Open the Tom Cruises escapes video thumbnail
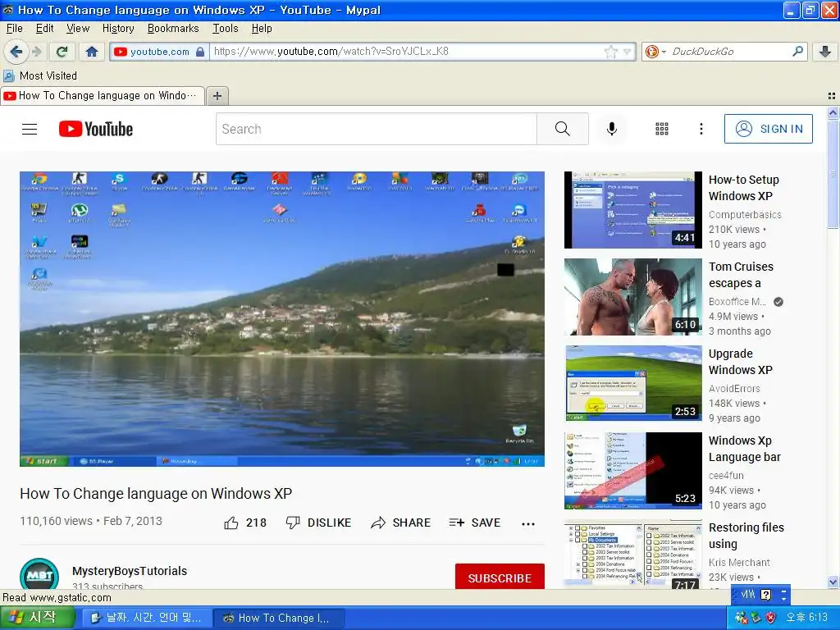Viewport: 840px width, 630px height. click(633, 297)
